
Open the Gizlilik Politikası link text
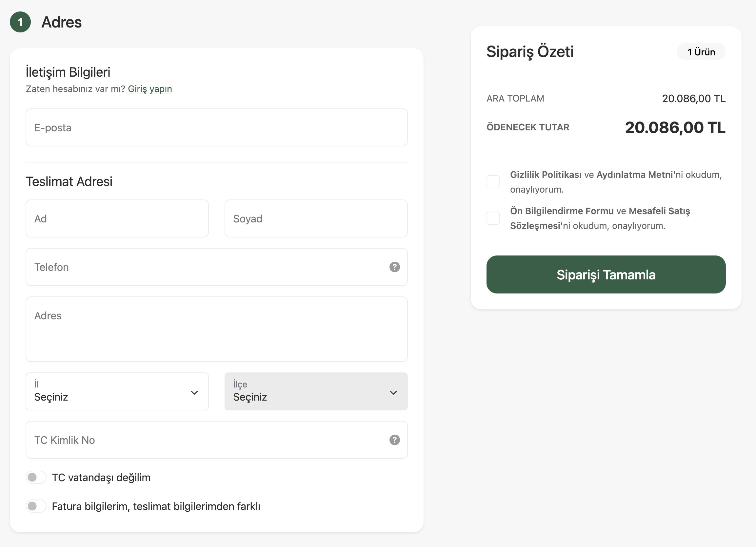[546, 175]
